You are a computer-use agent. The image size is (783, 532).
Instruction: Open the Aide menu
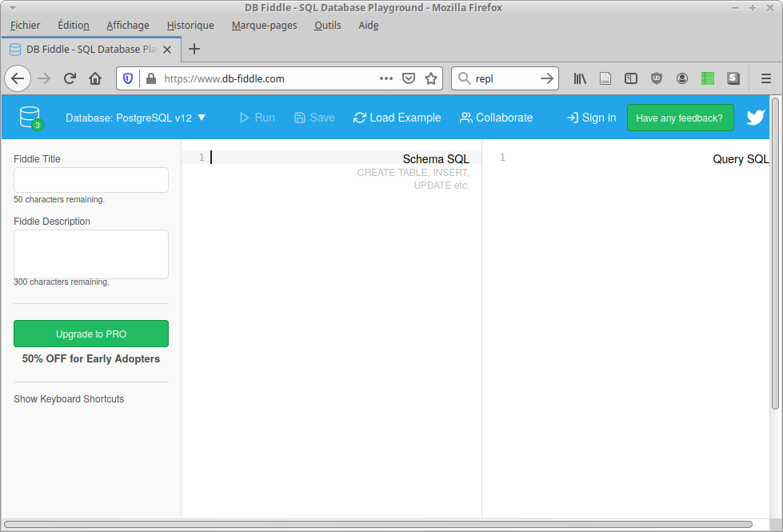(x=369, y=26)
